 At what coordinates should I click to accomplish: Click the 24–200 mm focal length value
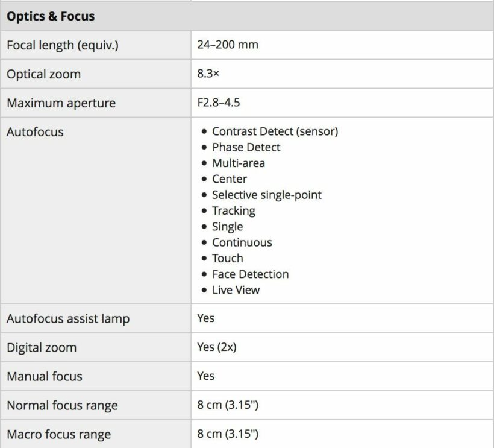pyautogui.click(x=228, y=45)
